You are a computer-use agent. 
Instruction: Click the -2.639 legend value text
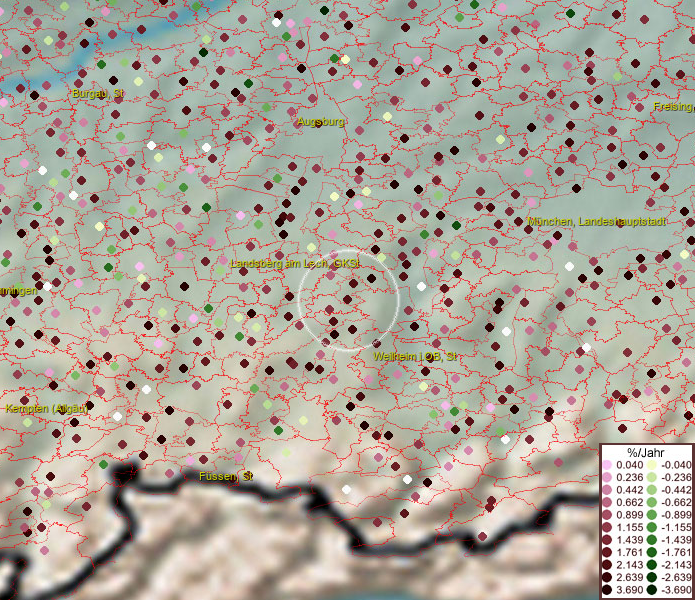(x=676, y=577)
